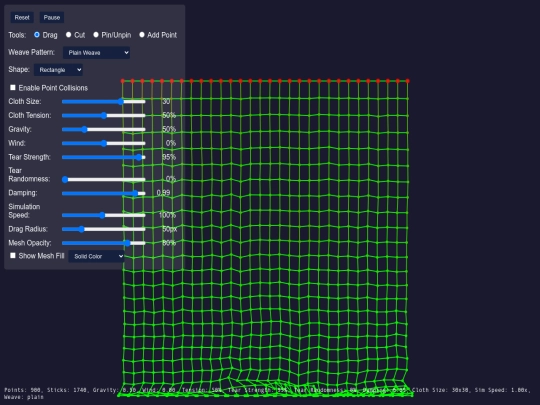Viewport: 540px width, 405px height.
Task: Select the Drag tool radio button
Action: coord(37,35)
